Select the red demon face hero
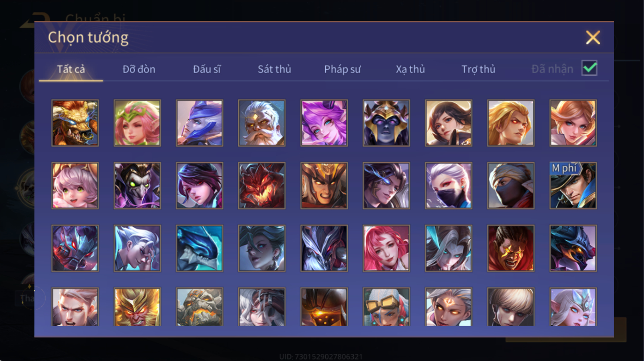This screenshot has width=644, height=361. pos(262,186)
